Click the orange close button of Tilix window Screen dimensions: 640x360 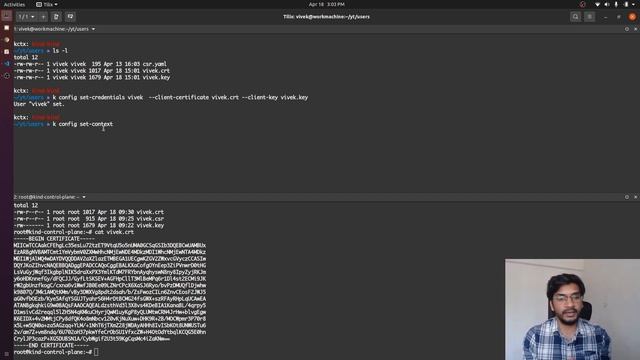(632, 17)
